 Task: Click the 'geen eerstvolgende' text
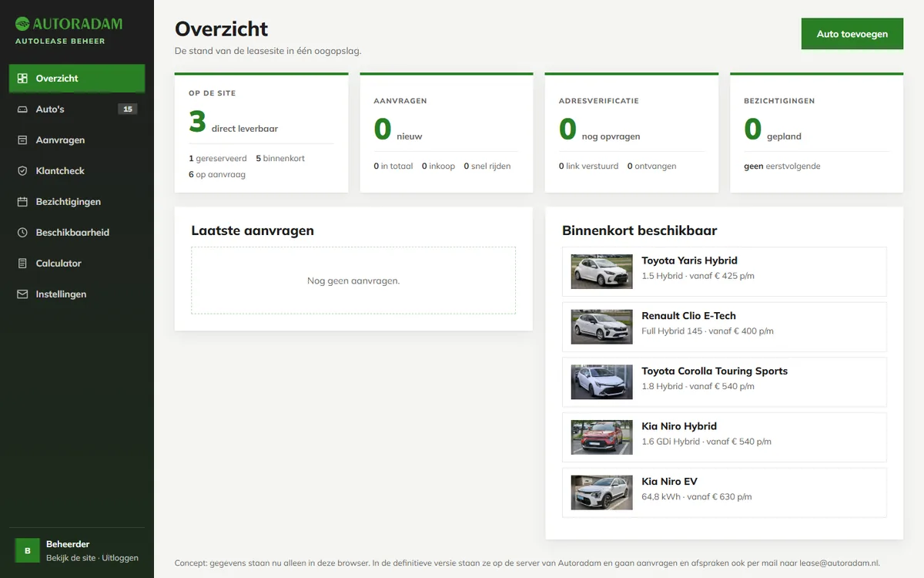click(x=782, y=166)
